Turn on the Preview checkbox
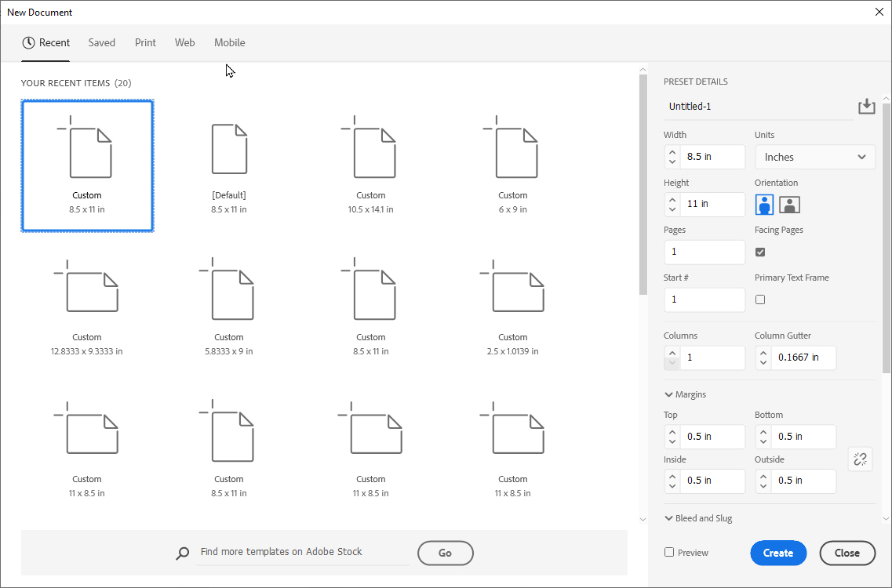Image resolution: width=892 pixels, height=588 pixels. [x=668, y=552]
